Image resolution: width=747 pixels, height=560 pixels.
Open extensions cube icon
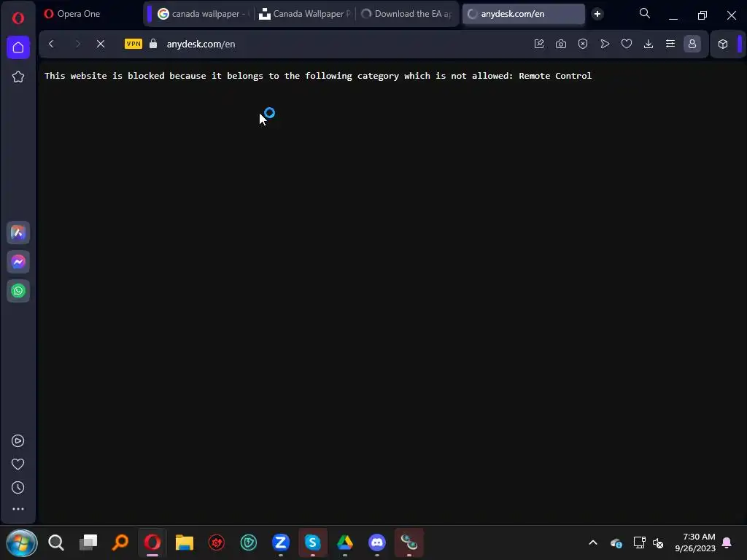pyautogui.click(x=723, y=44)
